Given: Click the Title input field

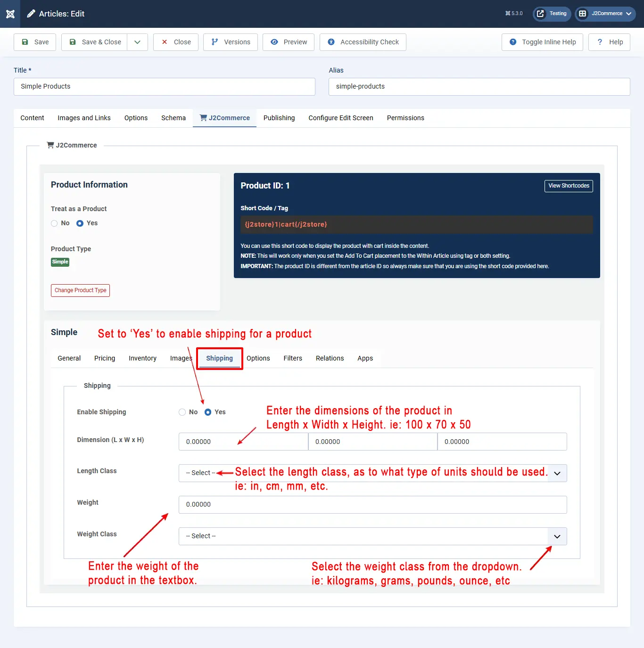Looking at the screenshot, I should click(165, 87).
